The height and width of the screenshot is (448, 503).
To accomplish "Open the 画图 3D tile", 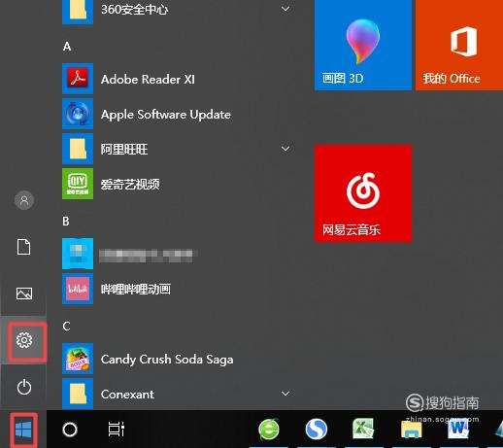I will pos(363,45).
